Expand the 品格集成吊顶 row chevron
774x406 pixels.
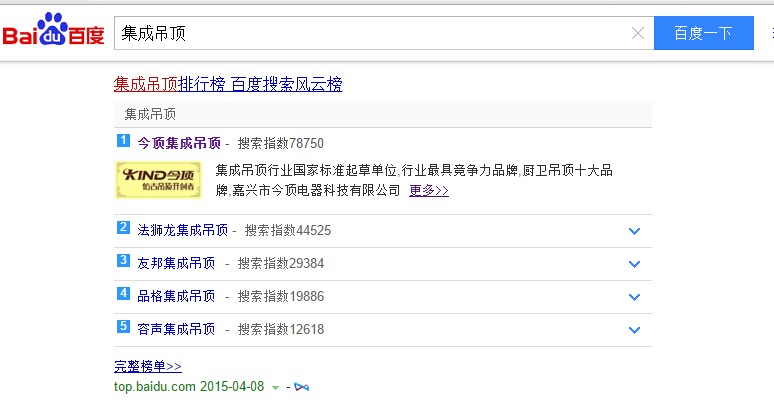[634, 297]
